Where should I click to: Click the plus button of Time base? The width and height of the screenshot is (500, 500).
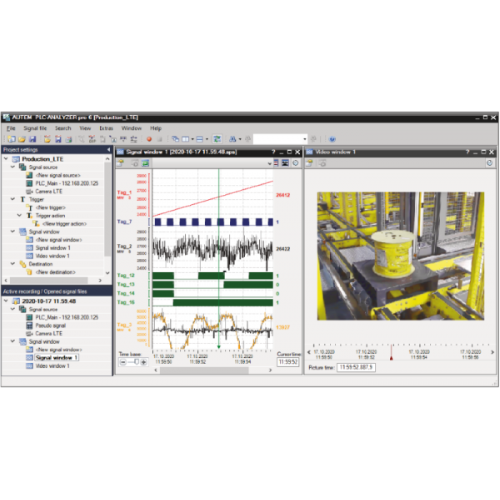(x=144, y=362)
